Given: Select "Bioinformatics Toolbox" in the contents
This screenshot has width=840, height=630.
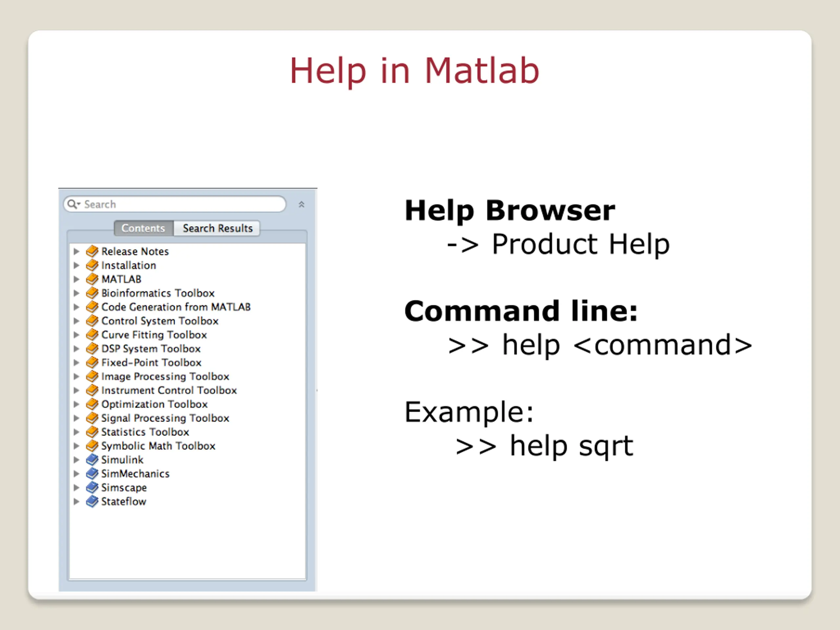Looking at the screenshot, I should [x=158, y=293].
